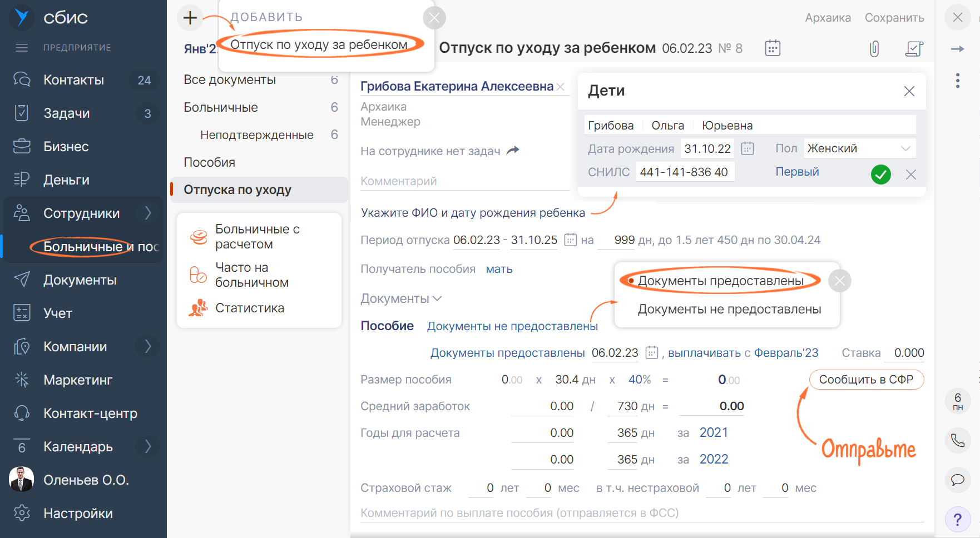Click the Сообщить в СФР button
The width and height of the screenshot is (980, 538).
click(x=867, y=380)
